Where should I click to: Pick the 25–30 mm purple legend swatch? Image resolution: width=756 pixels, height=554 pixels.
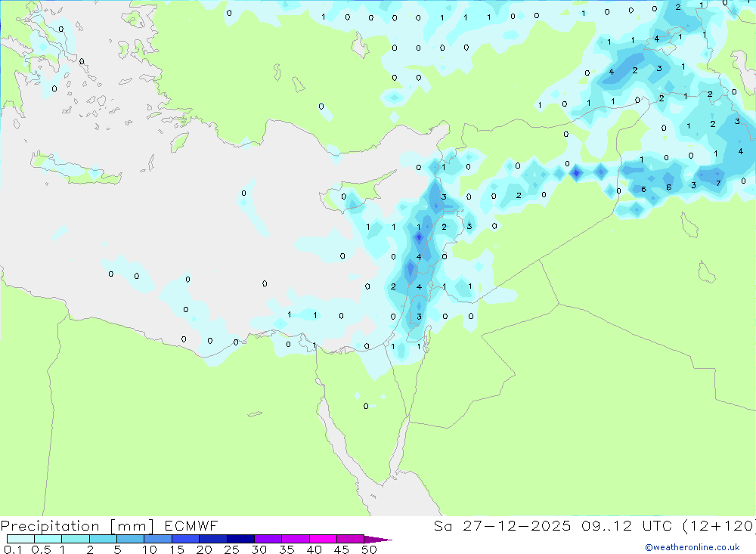pyautogui.click(x=240, y=539)
